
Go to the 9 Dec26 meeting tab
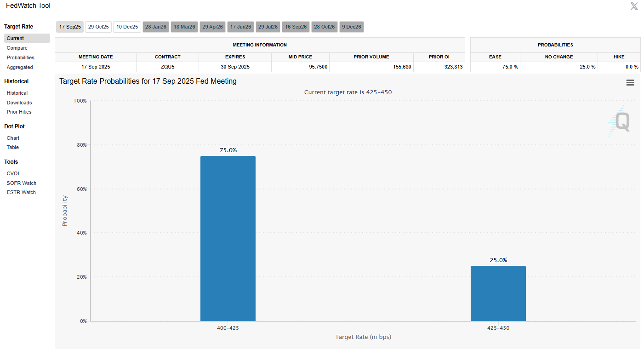[x=352, y=27]
